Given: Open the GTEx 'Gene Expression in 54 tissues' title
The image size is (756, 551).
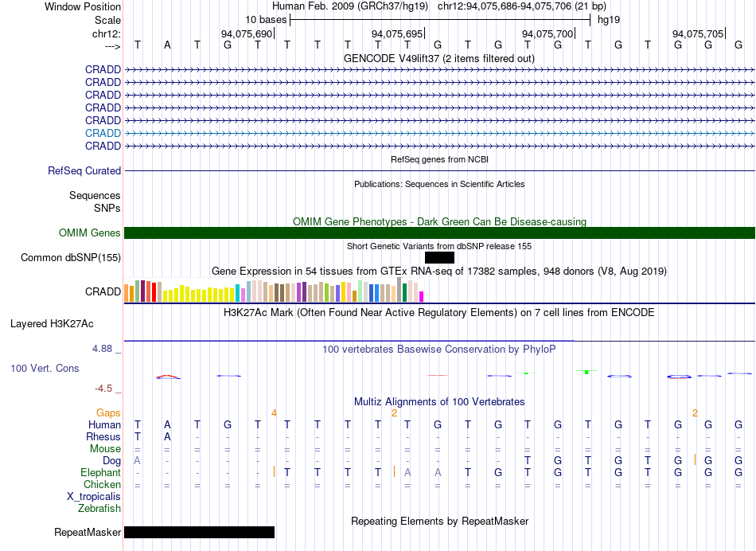Looking at the screenshot, I should (439, 272).
